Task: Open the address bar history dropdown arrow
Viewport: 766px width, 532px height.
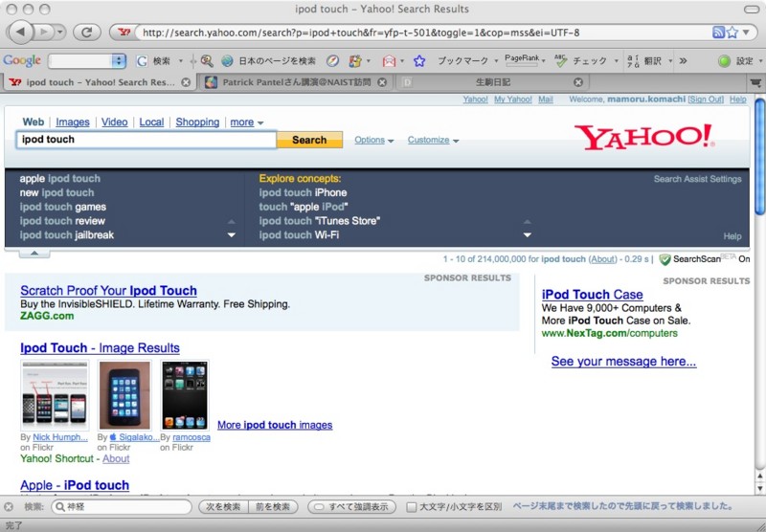Action: [746, 33]
